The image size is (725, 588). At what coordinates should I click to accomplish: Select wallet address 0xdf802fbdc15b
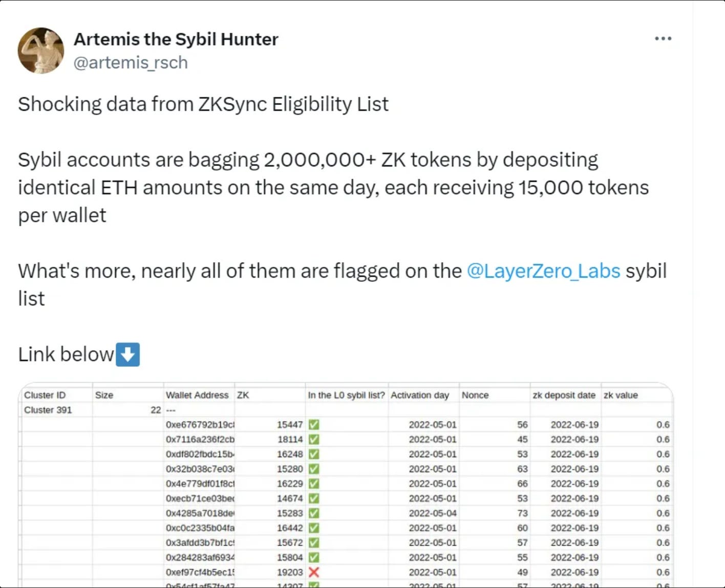200,454
